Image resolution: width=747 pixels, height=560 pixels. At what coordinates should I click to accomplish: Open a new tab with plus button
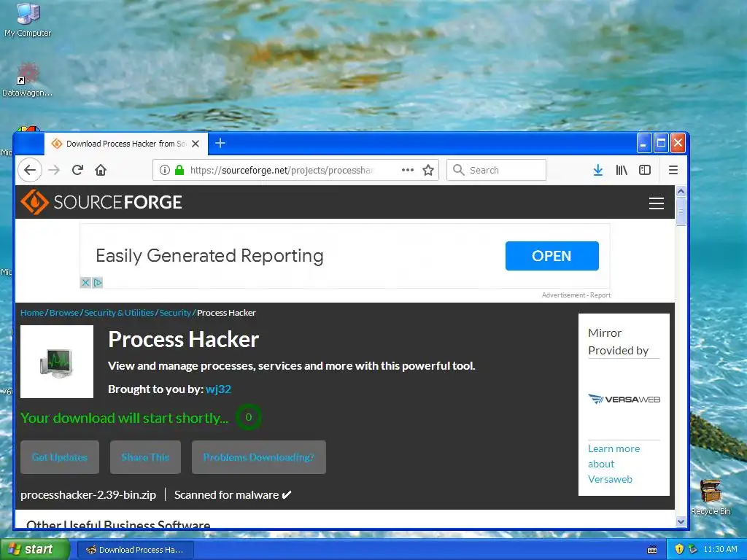click(220, 143)
